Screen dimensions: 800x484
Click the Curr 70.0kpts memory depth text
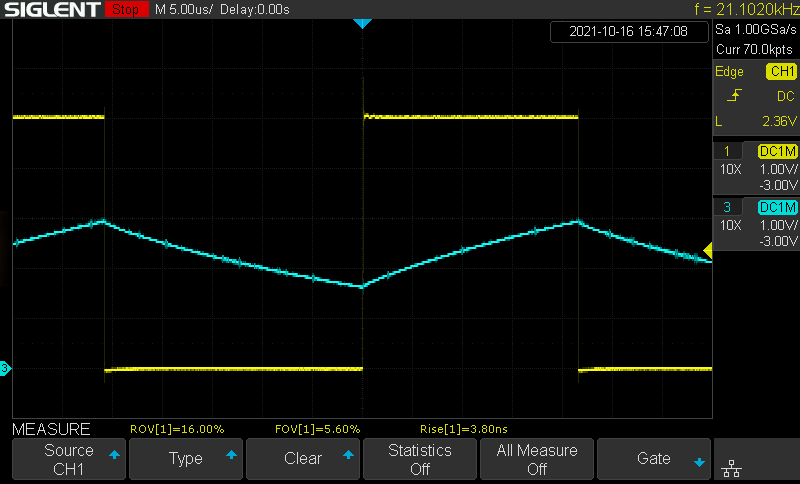point(754,49)
